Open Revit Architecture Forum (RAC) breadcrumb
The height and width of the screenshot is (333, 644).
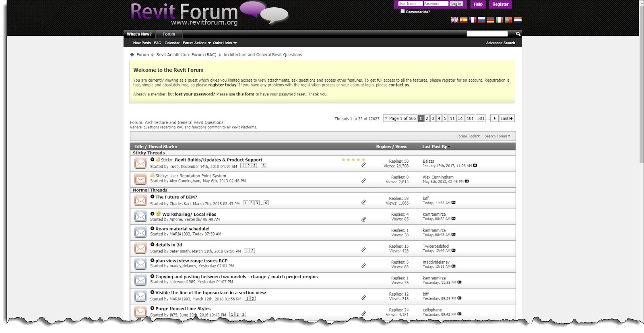click(186, 55)
